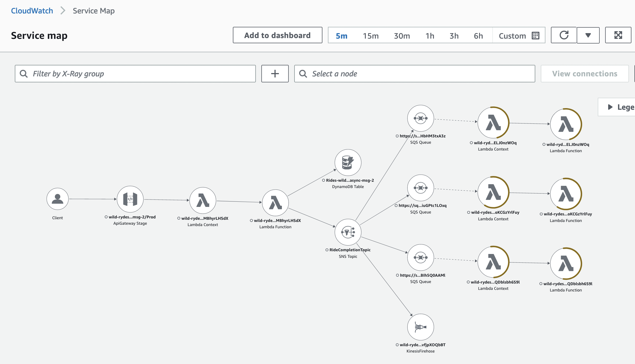Select the 3h time range

tap(454, 36)
